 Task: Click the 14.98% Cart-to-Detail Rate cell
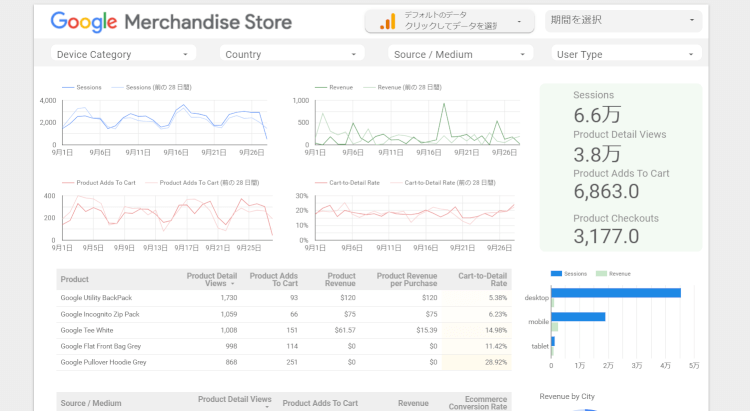tap(496, 330)
